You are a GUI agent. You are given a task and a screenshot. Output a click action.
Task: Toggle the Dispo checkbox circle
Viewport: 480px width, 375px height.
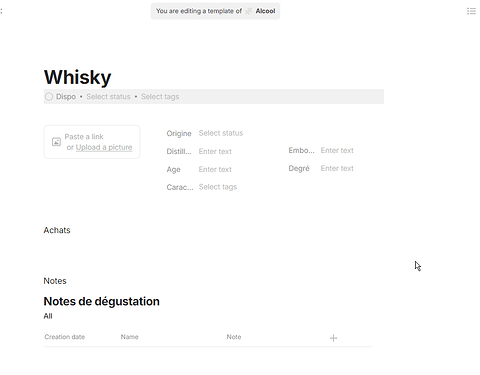click(x=49, y=97)
